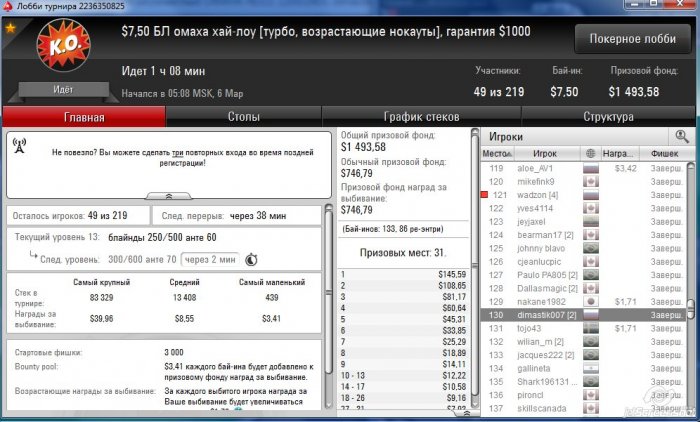Viewport: 700px width, 422px height.
Task: Sort players by Награ... column
Action: point(618,153)
